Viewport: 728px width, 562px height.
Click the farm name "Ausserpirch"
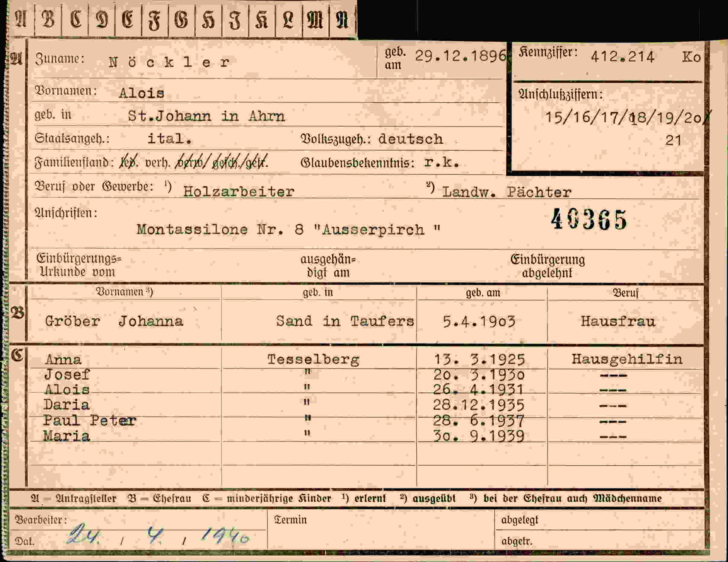click(378, 230)
